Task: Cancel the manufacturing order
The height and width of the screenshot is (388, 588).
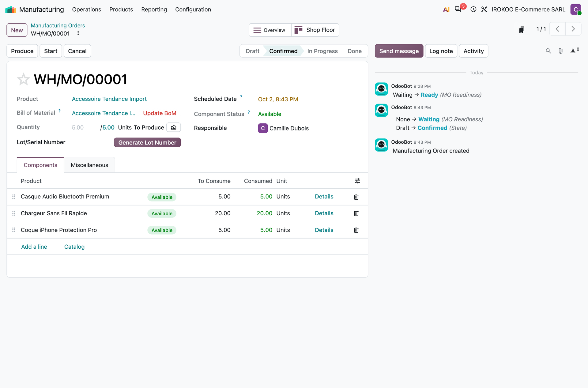Action: [x=77, y=51]
